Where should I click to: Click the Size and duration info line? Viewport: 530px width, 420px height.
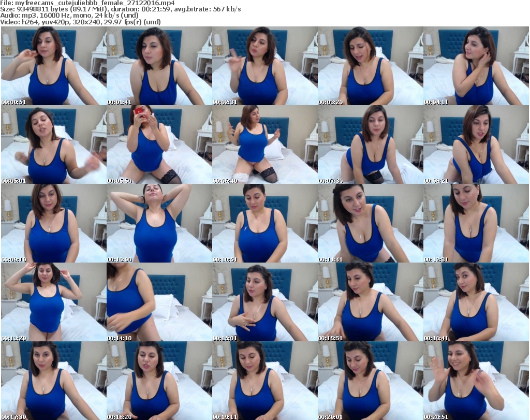pyautogui.click(x=121, y=9)
